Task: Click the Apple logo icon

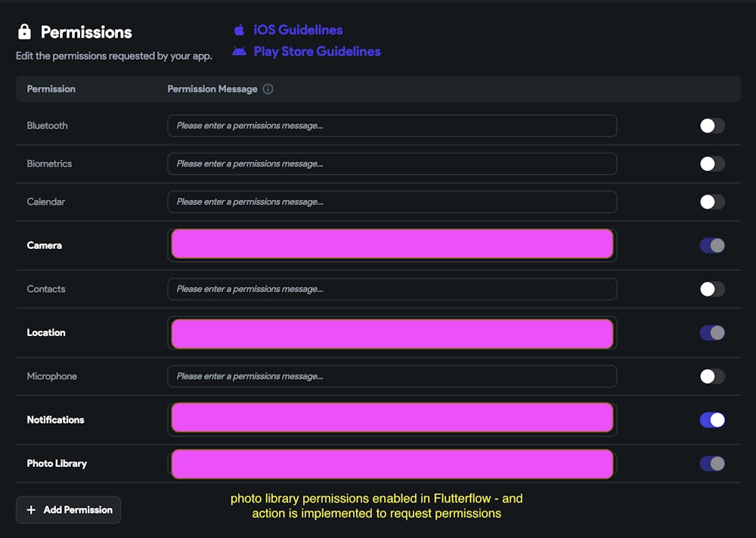Action: (x=239, y=30)
